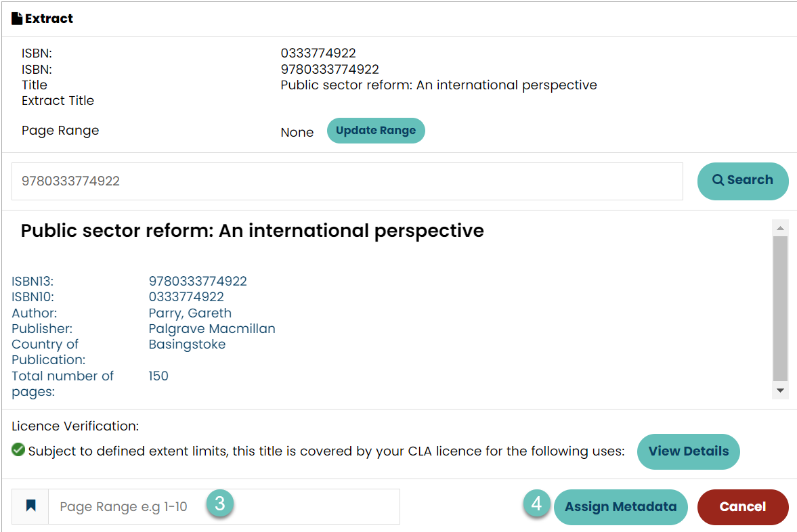Image resolution: width=797 pixels, height=532 pixels.
Task: Cancel the extract dialog
Action: [743, 506]
